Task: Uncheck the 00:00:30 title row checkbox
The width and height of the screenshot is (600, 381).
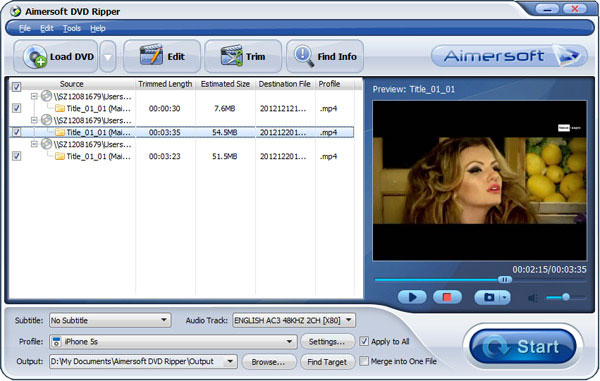Action: click(x=16, y=108)
